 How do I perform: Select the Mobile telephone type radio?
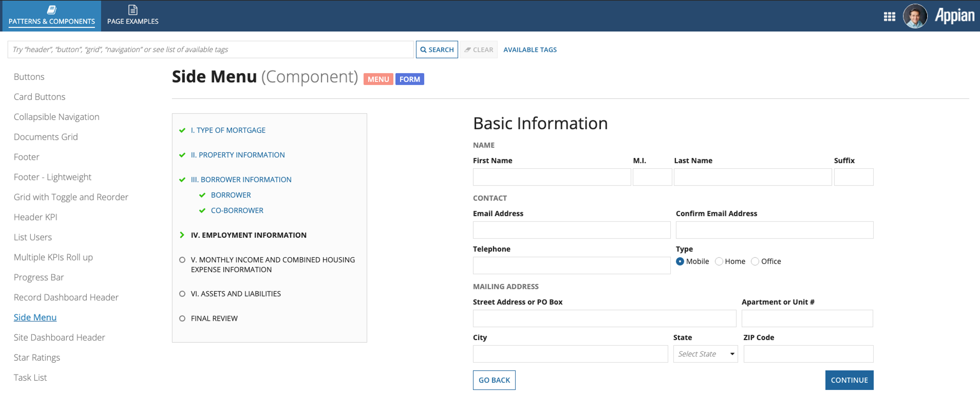pos(680,261)
